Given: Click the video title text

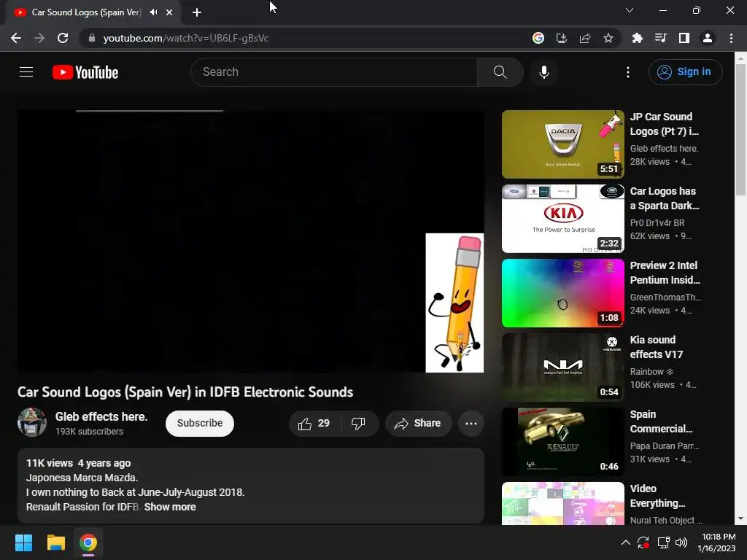Looking at the screenshot, I should 185,392.
